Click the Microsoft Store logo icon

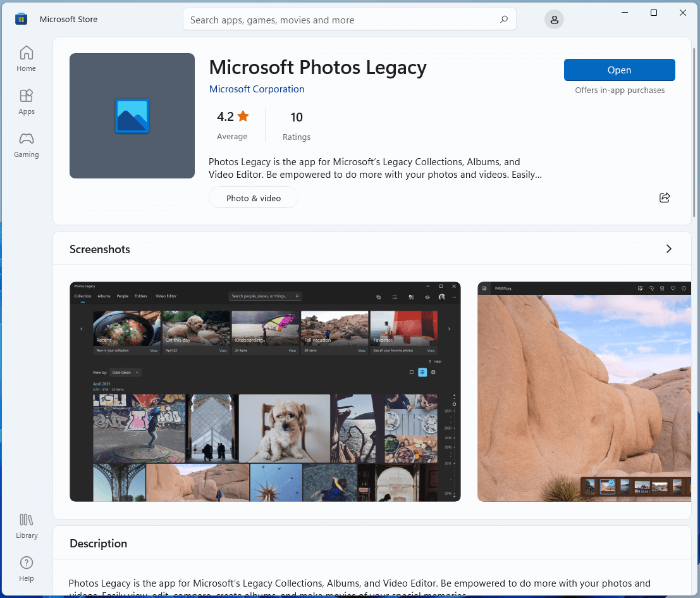[x=21, y=19]
